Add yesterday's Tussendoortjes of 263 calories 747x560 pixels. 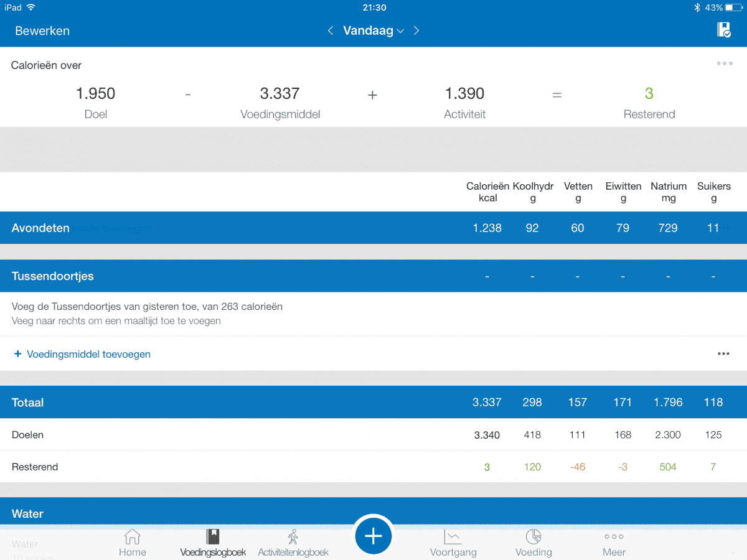point(147,307)
